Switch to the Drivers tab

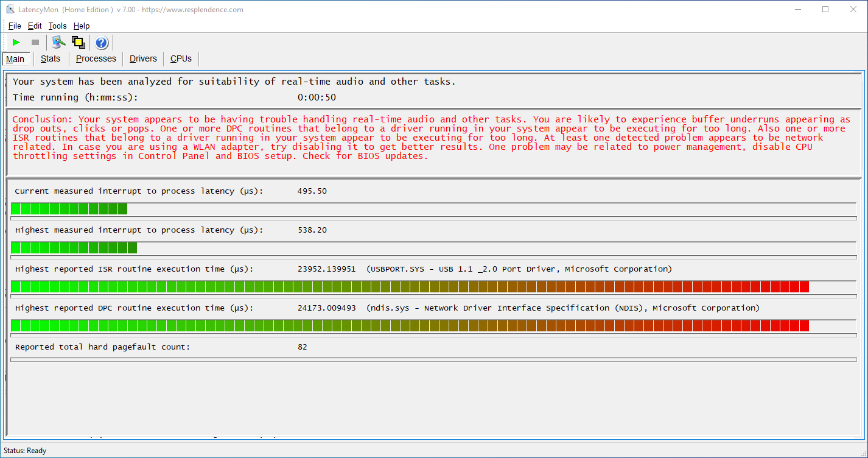point(144,58)
